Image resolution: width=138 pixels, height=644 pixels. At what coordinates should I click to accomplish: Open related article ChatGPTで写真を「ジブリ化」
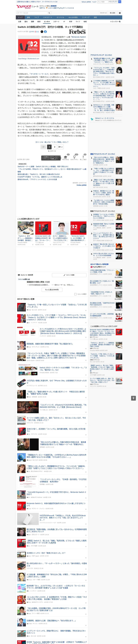(40, 177)
